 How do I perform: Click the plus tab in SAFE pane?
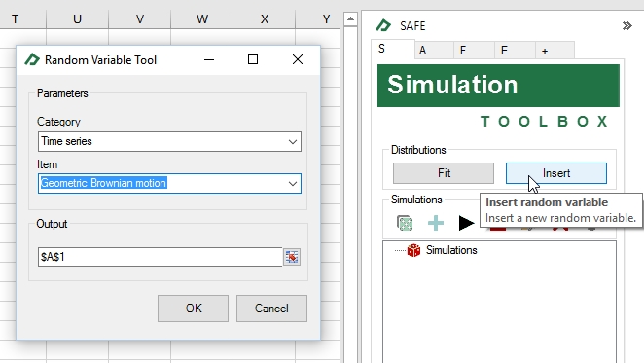[555, 51]
